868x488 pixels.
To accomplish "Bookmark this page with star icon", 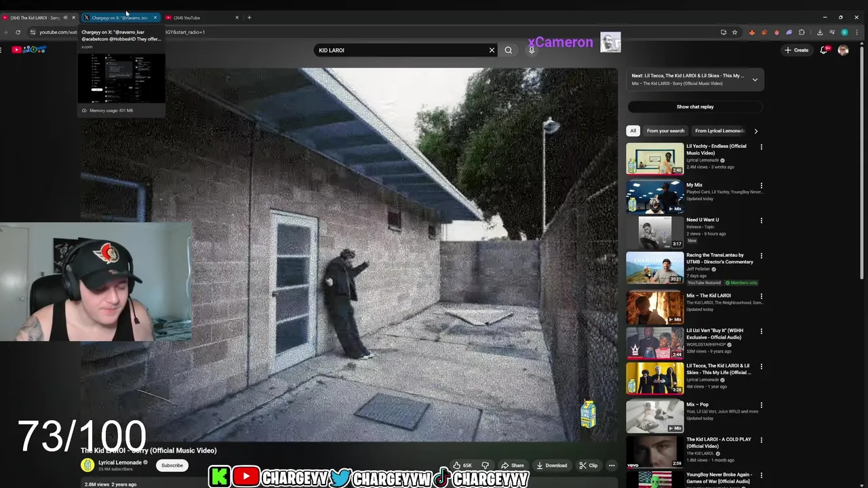I will (x=734, y=32).
